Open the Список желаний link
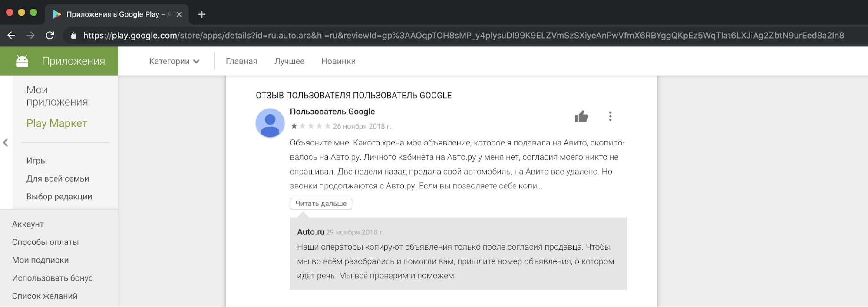 tap(45, 296)
